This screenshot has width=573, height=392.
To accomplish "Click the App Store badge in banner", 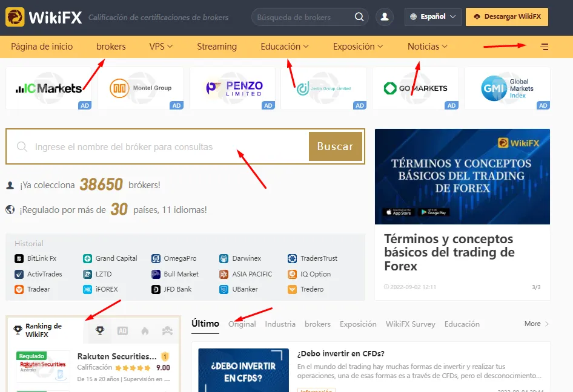I will tap(397, 212).
